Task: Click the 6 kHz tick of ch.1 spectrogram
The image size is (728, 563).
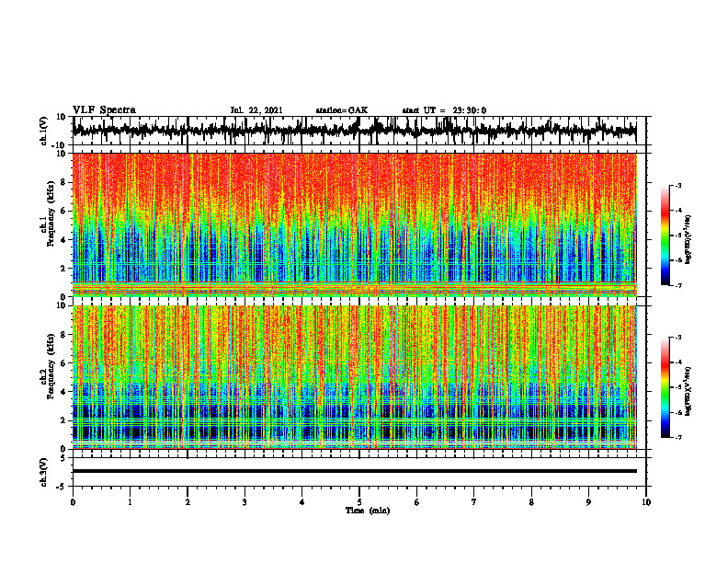Action: tap(63, 211)
